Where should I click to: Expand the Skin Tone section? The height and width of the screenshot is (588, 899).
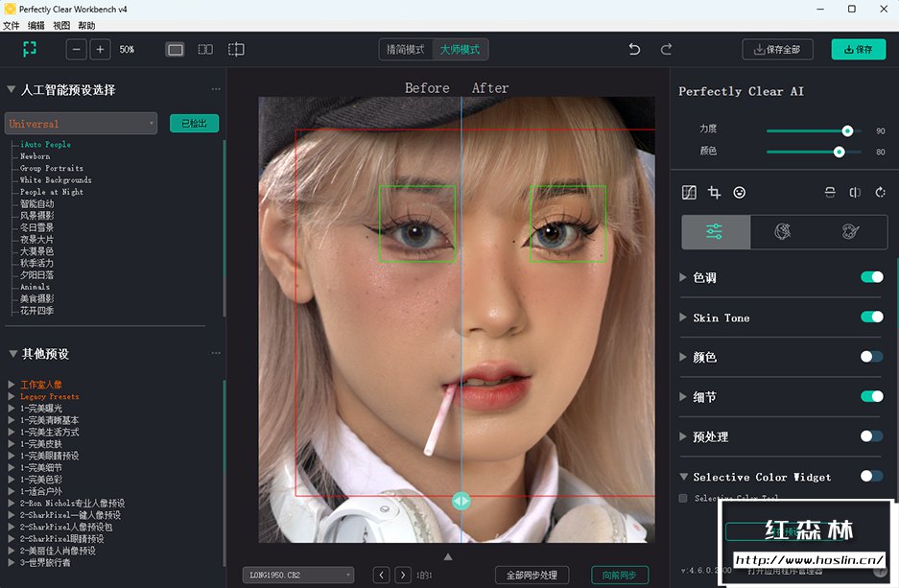[x=683, y=317]
